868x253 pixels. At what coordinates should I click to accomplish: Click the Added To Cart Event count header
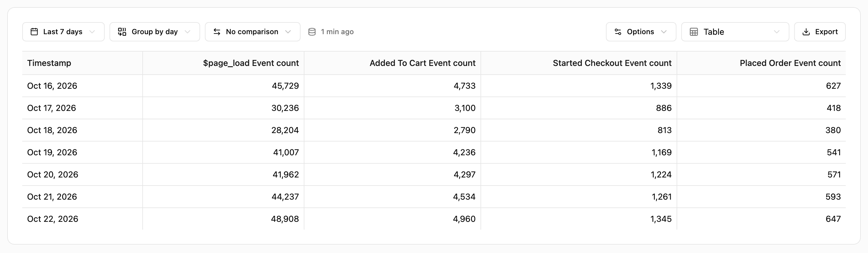pos(423,63)
